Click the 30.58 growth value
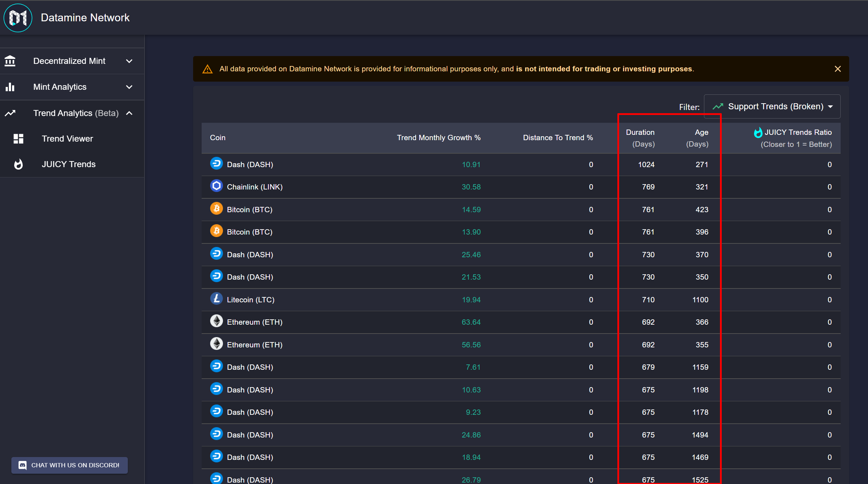This screenshot has height=484, width=868. (x=471, y=187)
